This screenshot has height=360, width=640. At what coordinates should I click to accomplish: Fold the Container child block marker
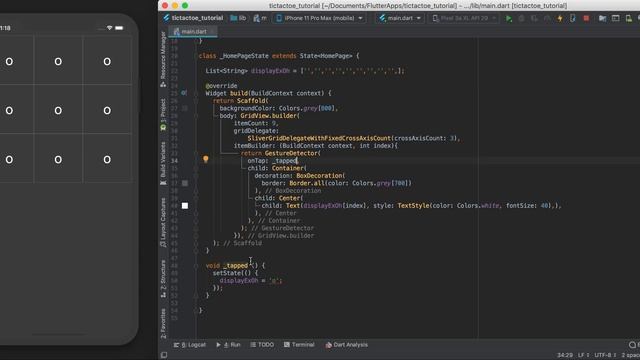[x=196, y=168]
